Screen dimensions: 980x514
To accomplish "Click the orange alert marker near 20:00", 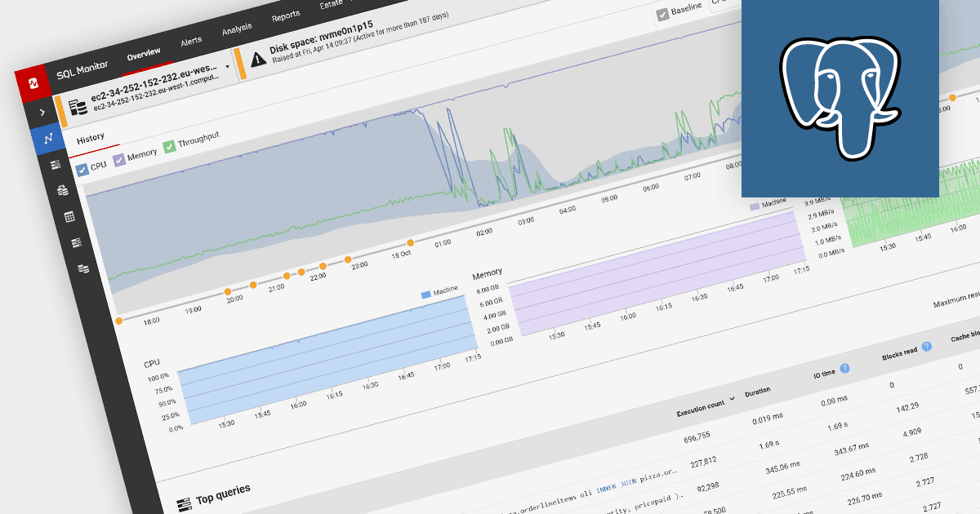I will point(228,291).
